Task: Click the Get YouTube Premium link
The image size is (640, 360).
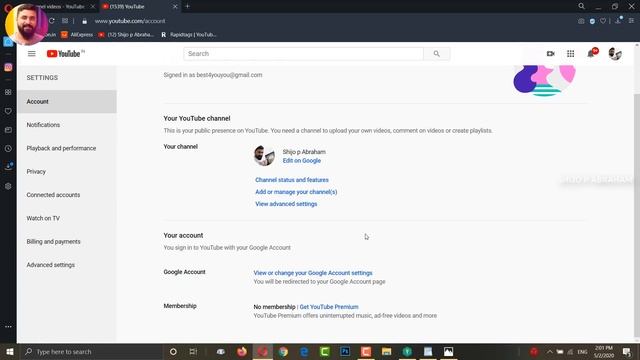Action: pos(329,307)
